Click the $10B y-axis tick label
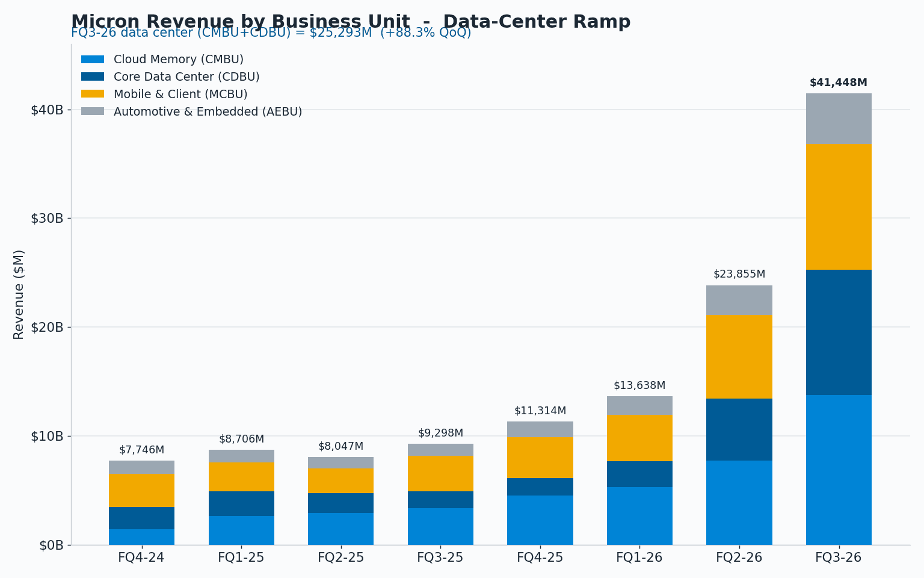Screen dimensions: 924x578 (47, 437)
